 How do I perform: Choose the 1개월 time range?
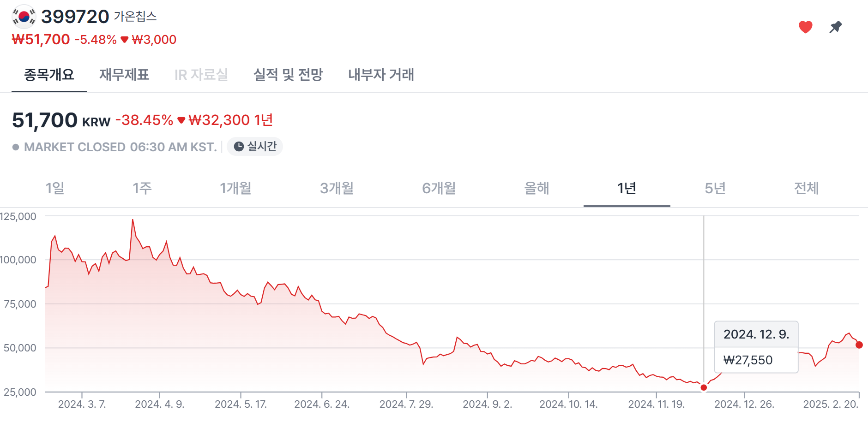[x=235, y=188]
